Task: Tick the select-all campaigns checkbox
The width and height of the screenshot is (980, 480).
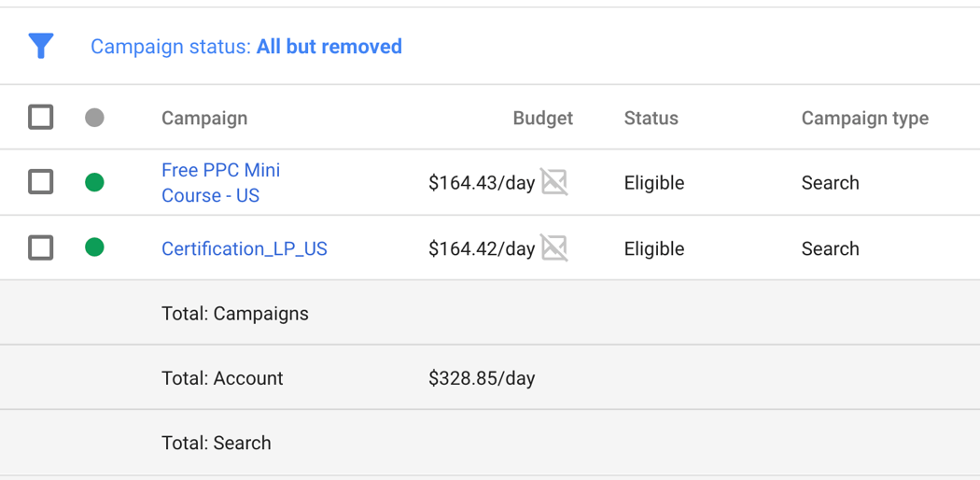Action: [x=41, y=118]
